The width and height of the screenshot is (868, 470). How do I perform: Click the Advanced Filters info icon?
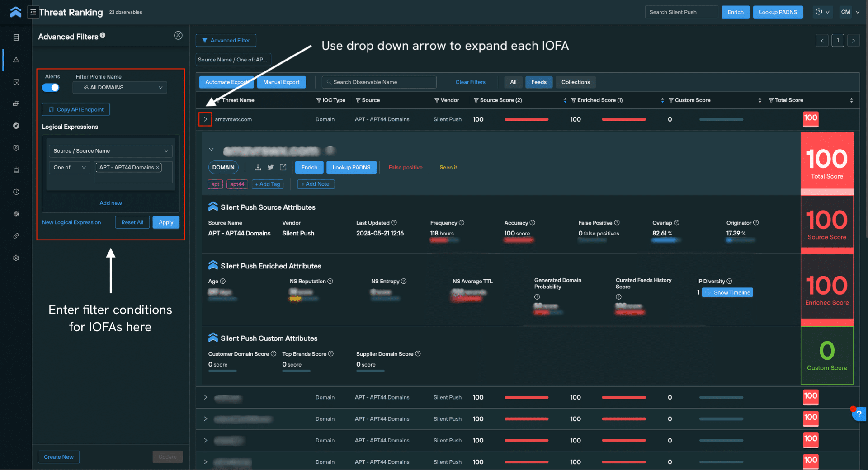103,35
